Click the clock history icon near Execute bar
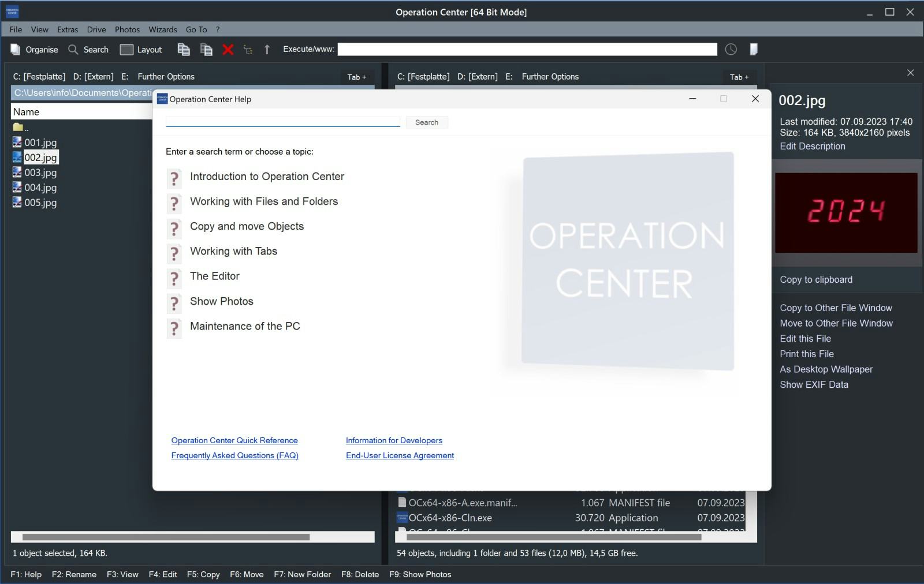This screenshot has height=584, width=924. tap(731, 50)
